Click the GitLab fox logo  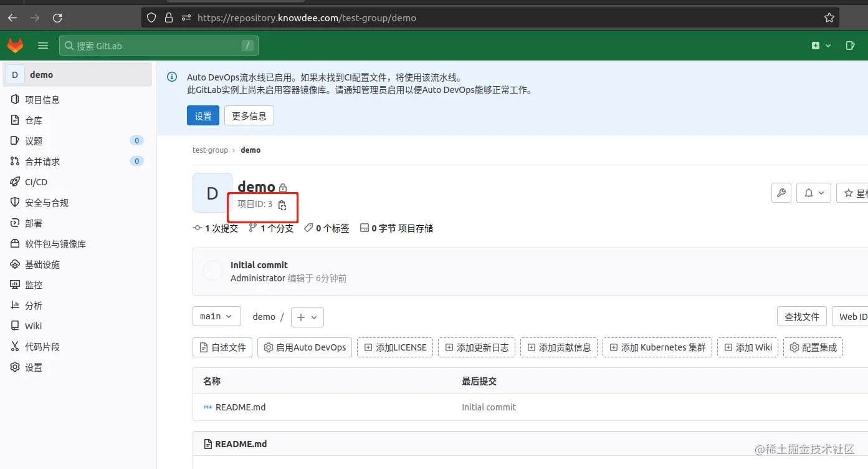click(15, 46)
